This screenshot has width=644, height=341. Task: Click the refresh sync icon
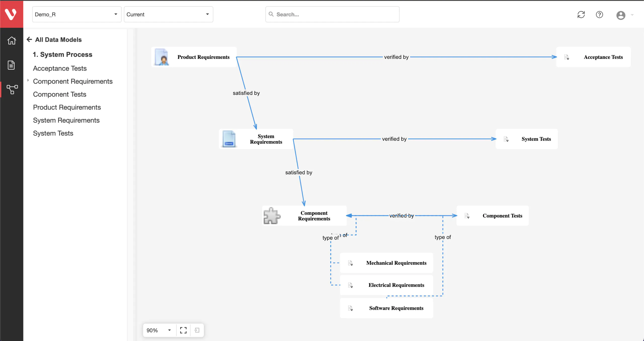[x=581, y=15]
